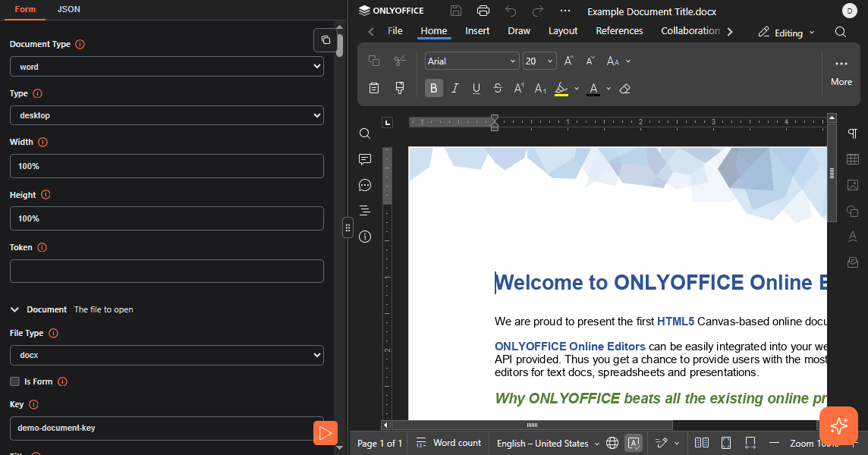Screen dimensions: 868x455
Task: Open the Insert ribbon tab
Action: click(477, 31)
